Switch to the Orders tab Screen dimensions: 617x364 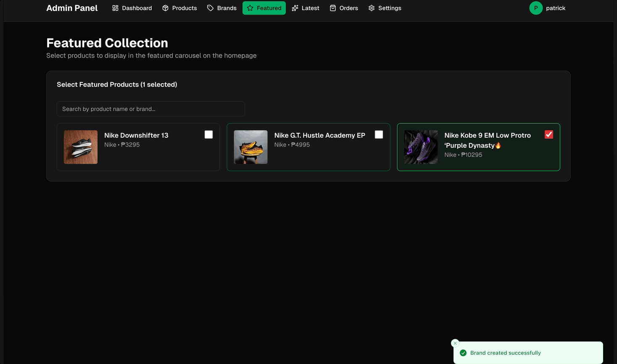pos(348,8)
